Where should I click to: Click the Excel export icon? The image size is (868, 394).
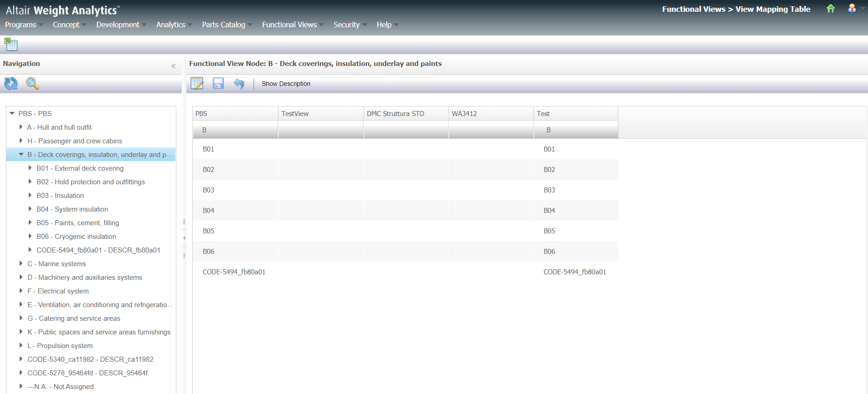[x=11, y=45]
